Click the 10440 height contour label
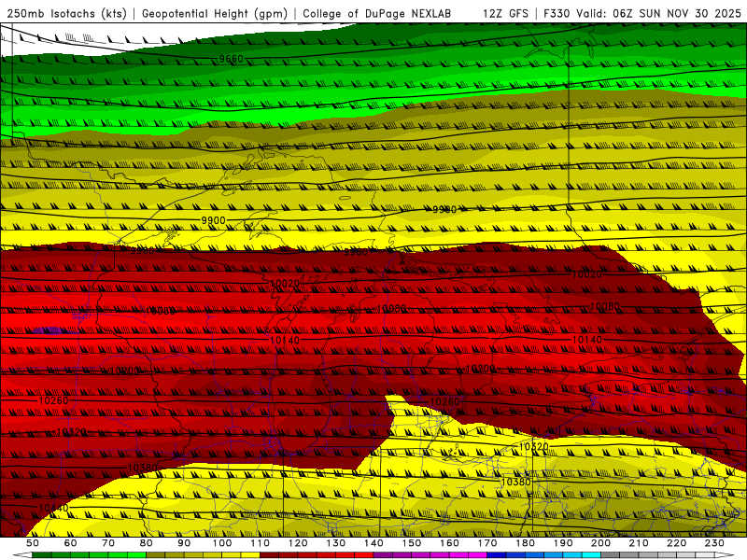Screen dimensions: 747x560 (53, 508)
